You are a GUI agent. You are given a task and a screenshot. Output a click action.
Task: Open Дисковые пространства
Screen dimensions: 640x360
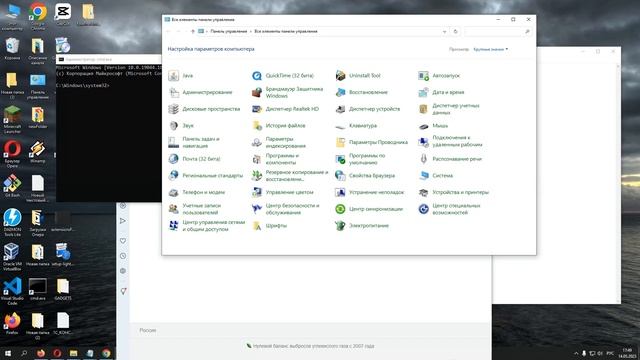click(x=204, y=109)
